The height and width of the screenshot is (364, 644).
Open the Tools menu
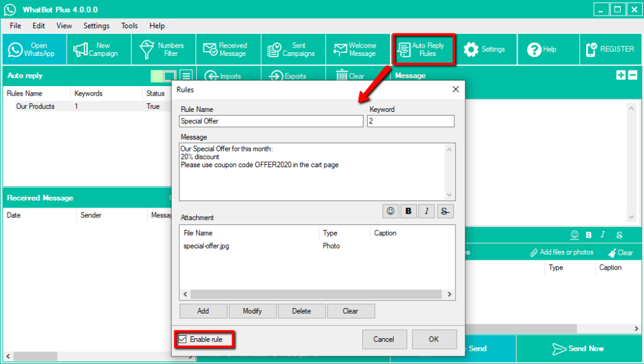[130, 26]
